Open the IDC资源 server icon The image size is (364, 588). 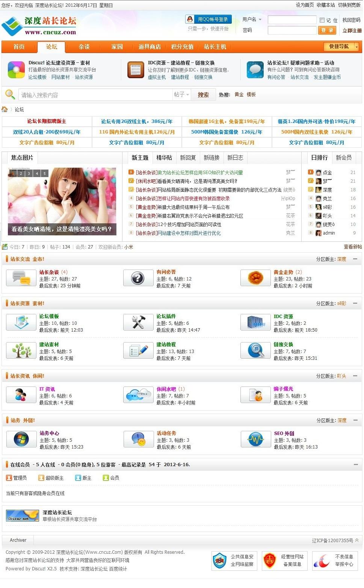(x=255, y=322)
